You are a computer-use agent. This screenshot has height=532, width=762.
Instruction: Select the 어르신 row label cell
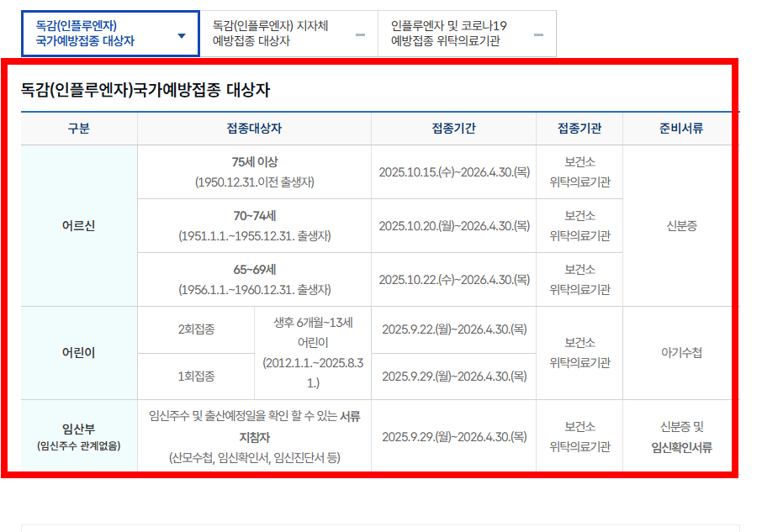[79, 225]
